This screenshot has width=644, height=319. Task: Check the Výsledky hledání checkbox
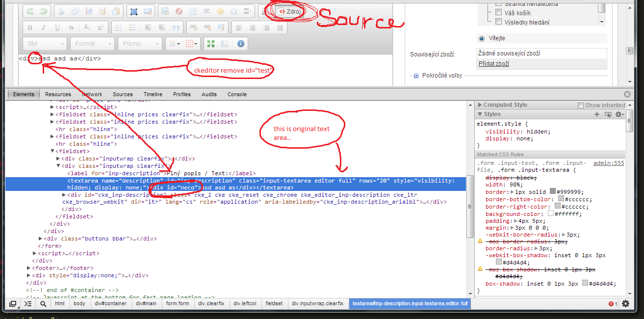click(x=498, y=22)
